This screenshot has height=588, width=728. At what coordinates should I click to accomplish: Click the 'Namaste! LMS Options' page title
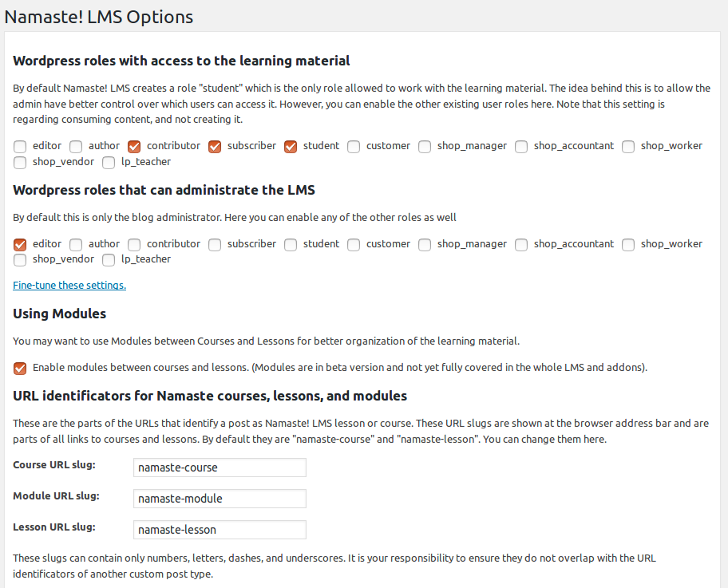click(x=98, y=18)
